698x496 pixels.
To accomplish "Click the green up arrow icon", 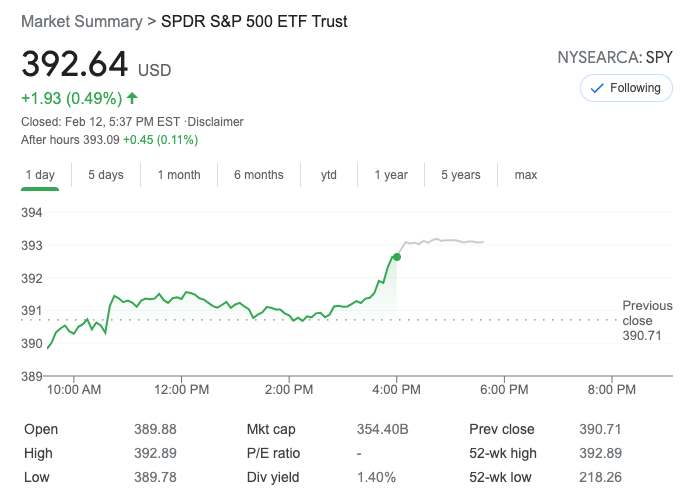I will 133,98.
